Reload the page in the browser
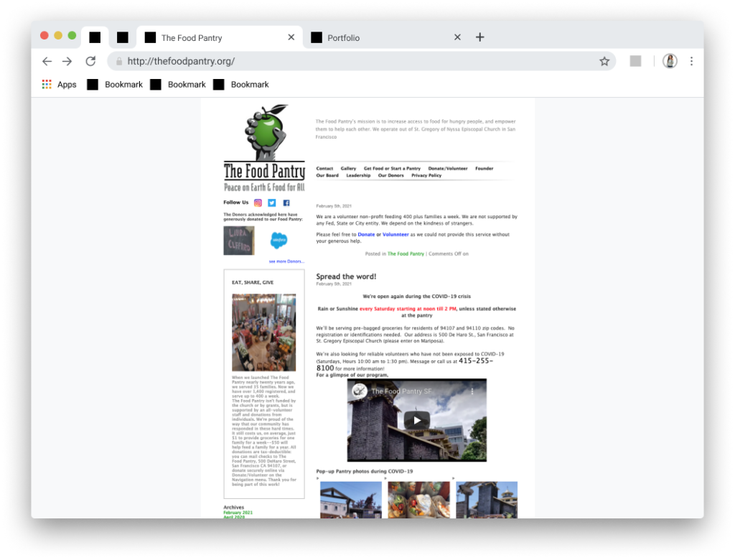Image resolution: width=735 pixels, height=560 pixels. tap(90, 62)
